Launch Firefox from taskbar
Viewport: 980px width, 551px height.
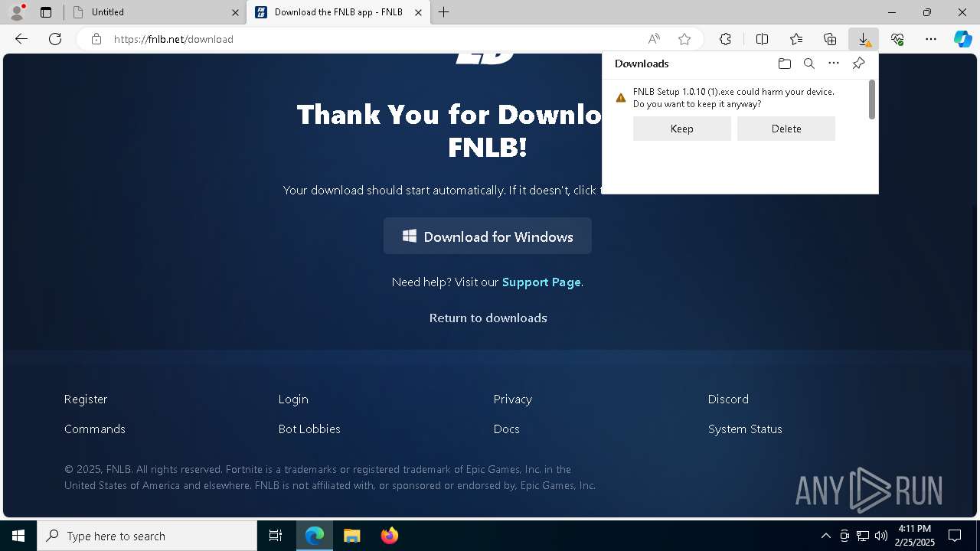pyautogui.click(x=389, y=536)
